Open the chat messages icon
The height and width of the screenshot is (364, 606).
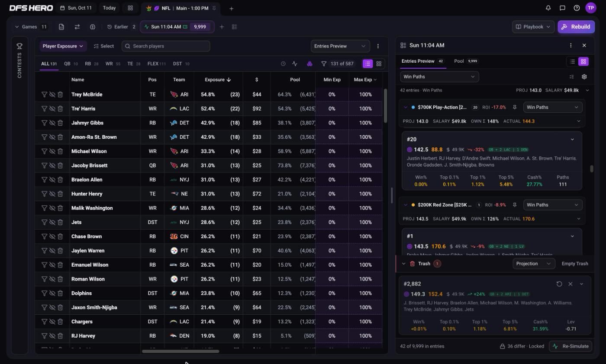click(x=562, y=8)
